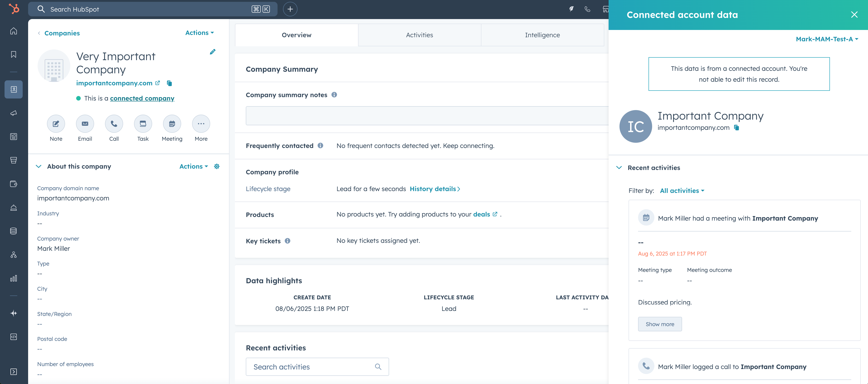Click the HubSpot sprocket logo
The width and height of the screenshot is (868, 384).
[x=14, y=9]
